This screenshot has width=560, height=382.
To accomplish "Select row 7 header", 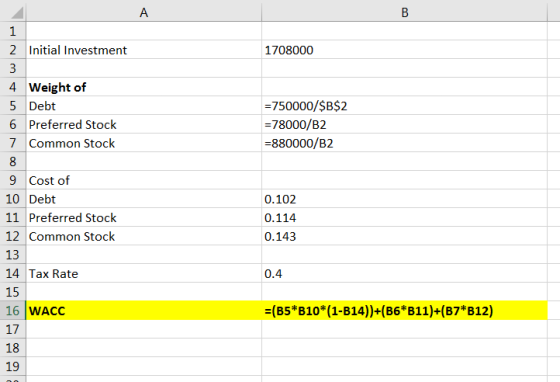I will (x=13, y=143).
